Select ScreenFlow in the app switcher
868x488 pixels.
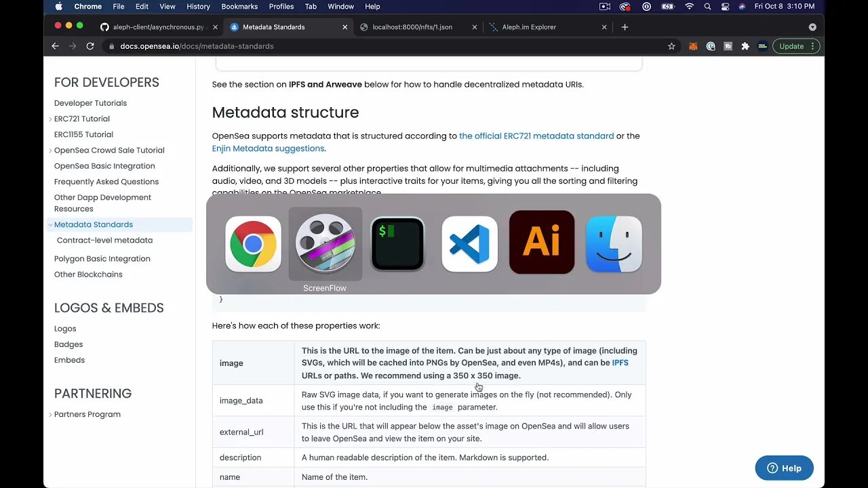[x=325, y=244]
